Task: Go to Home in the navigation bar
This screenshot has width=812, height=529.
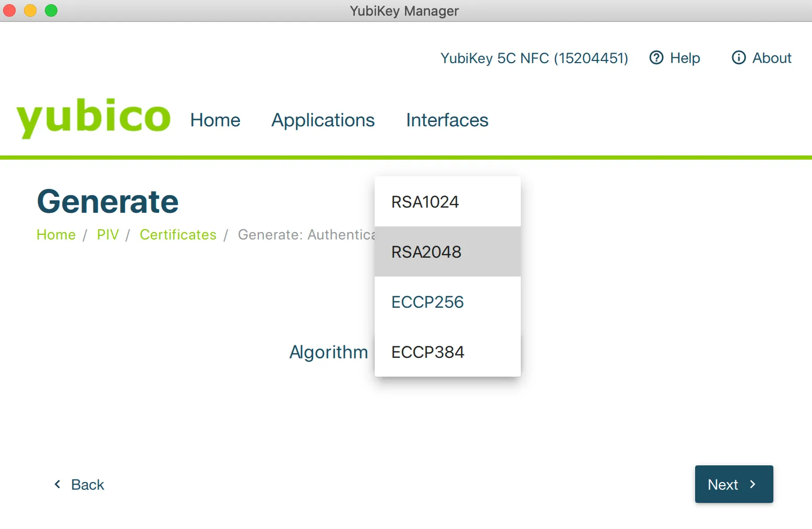Action: [215, 120]
